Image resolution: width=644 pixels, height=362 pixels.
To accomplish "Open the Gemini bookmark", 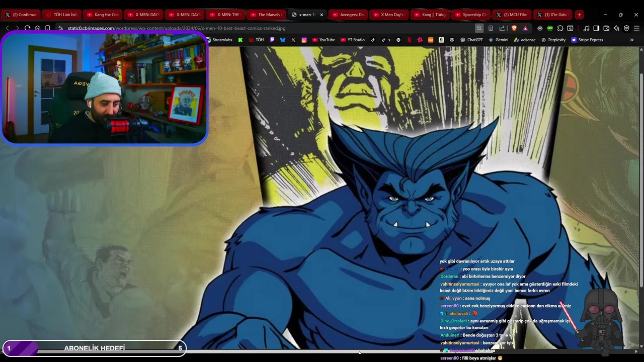I will [x=499, y=40].
